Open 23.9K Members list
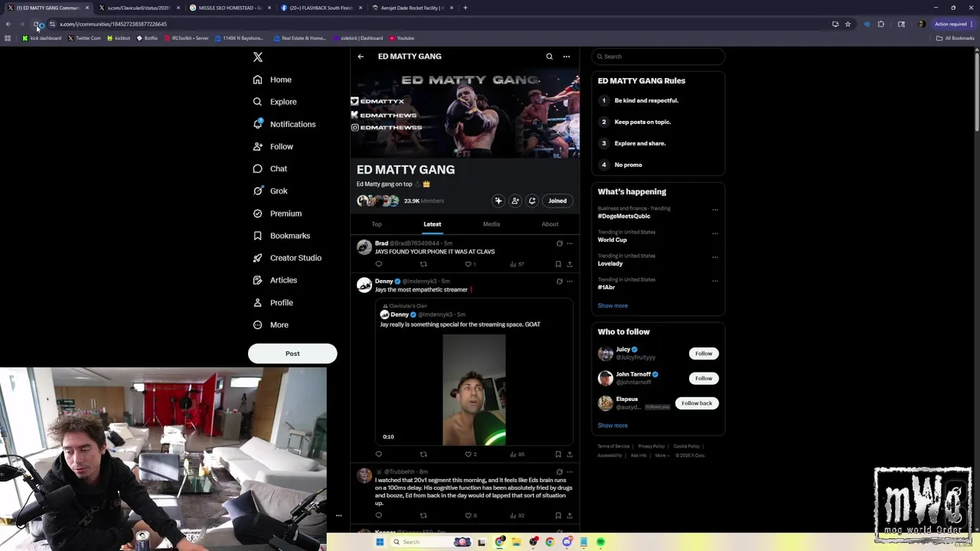Screen dimensions: 980x551 (424, 201)
